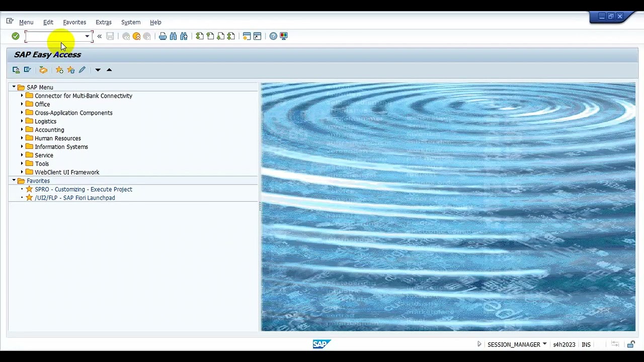Open the System menu

131,22
